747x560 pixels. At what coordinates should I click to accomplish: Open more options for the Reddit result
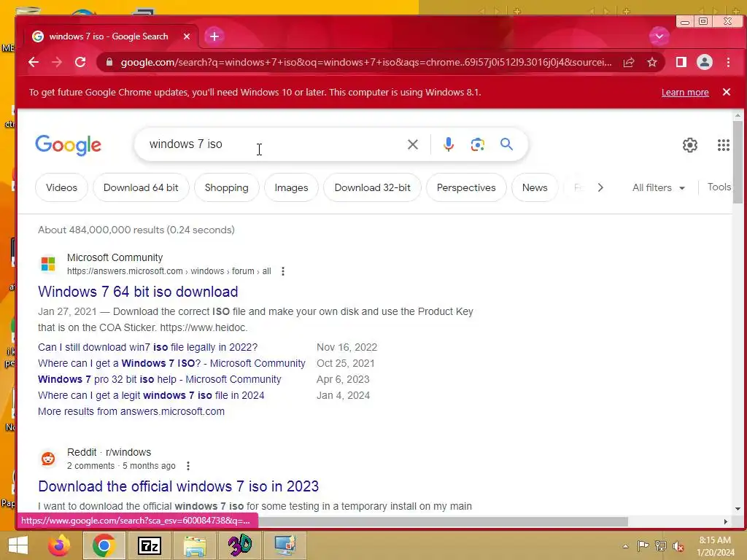(187, 466)
